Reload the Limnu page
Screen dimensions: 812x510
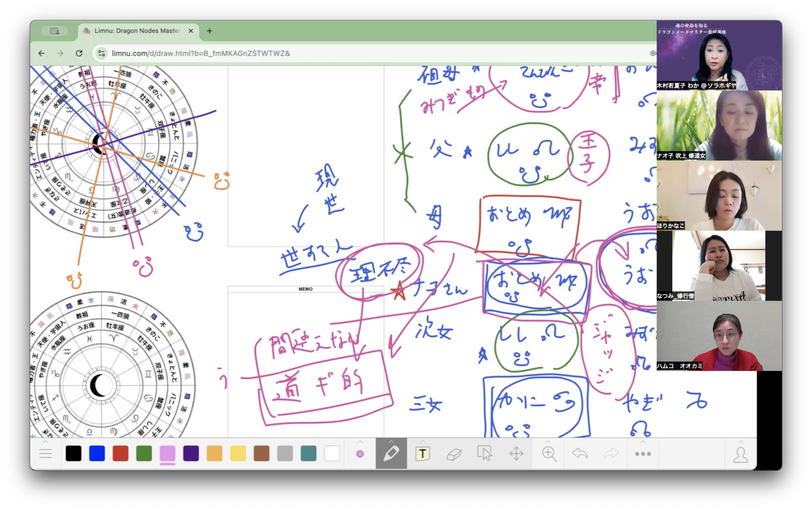pyautogui.click(x=79, y=53)
